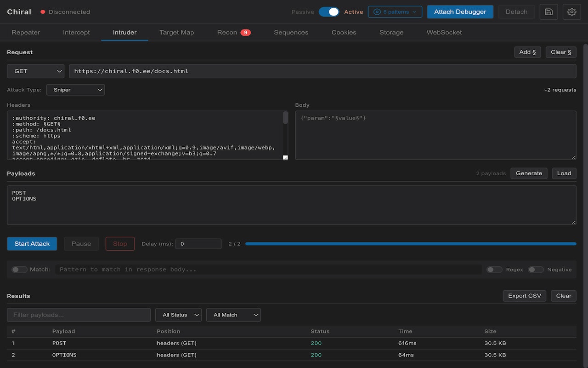The height and width of the screenshot is (368, 588).
Task: Turn on the Regex toggle
Action: (x=494, y=270)
